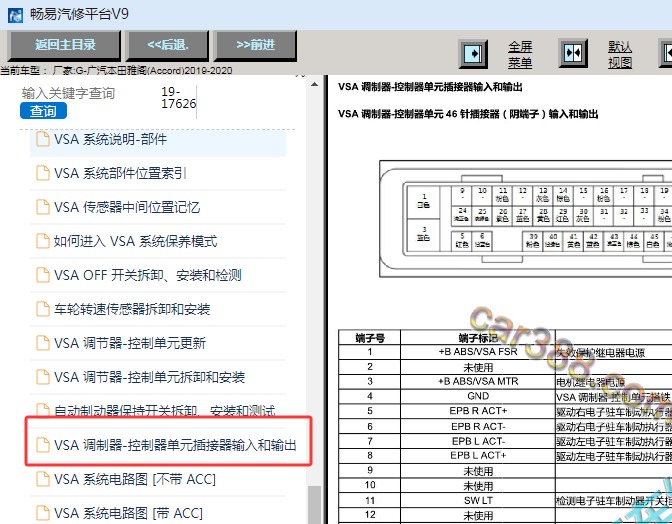Click the 返回主目录 button
The width and height of the screenshot is (672, 524).
coord(64,45)
